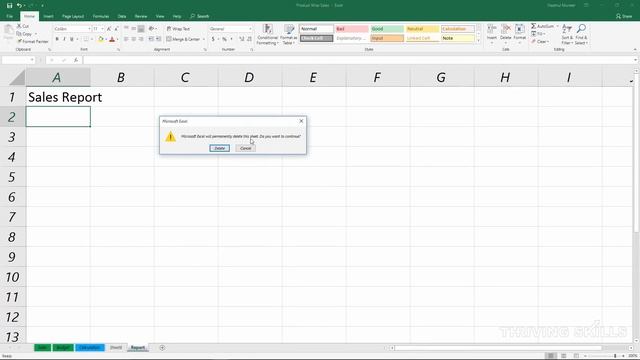Click the Increase Decimal icon
640x360 pixels.
(242, 39)
